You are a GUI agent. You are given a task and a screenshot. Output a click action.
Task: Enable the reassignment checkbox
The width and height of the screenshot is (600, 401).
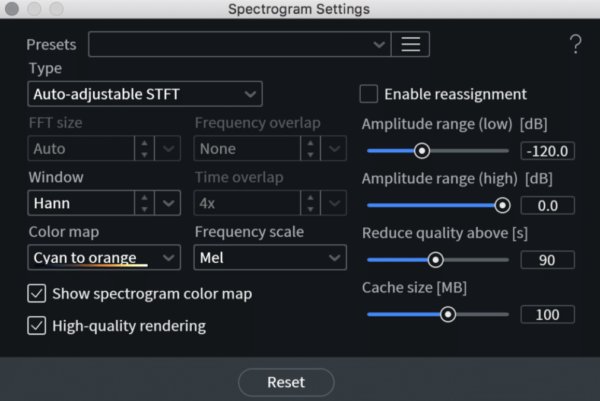pos(369,94)
